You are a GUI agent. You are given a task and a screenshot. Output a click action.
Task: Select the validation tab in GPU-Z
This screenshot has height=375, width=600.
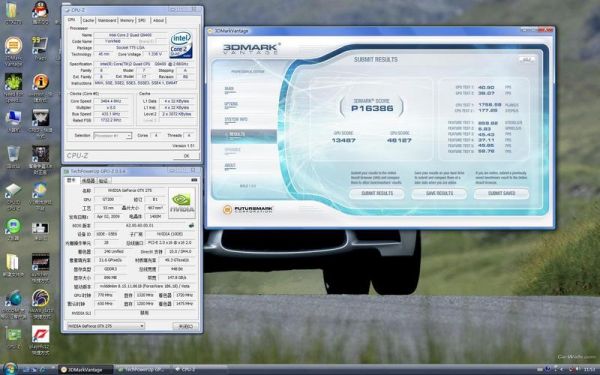(x=103, y=181)
